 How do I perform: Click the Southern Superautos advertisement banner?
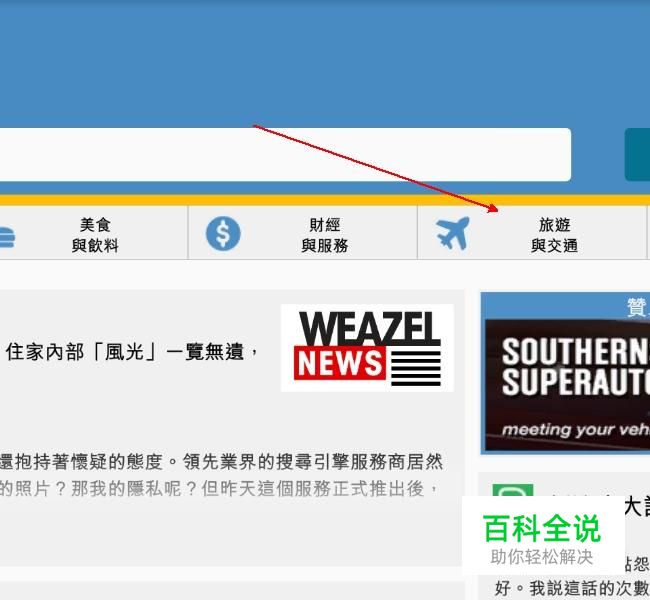coord(568,384)
